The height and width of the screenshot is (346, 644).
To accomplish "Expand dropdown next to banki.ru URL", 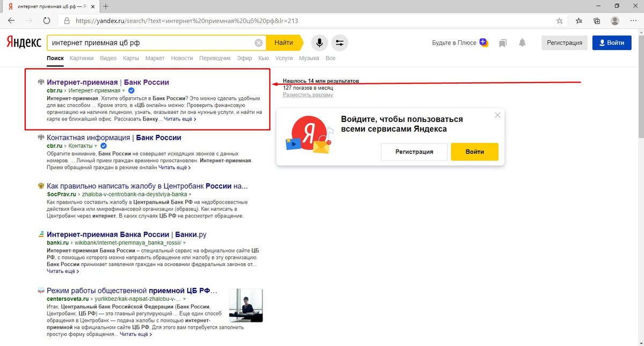I will 184,243.
